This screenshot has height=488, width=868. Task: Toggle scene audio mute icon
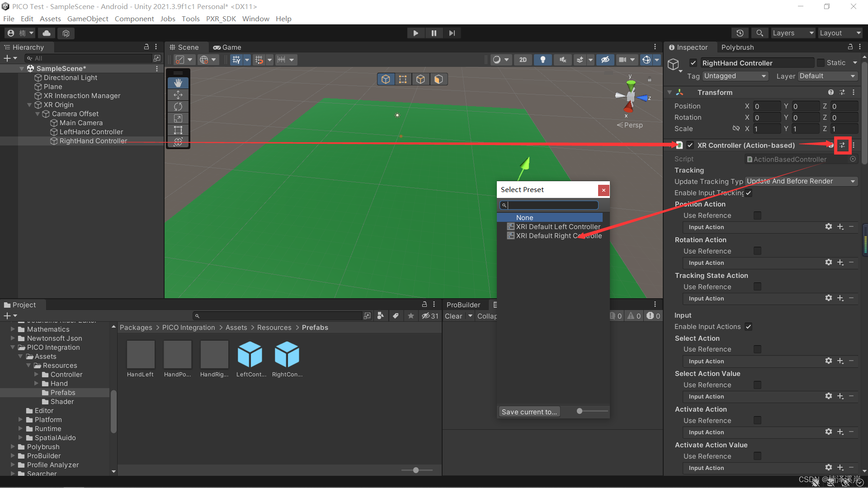coord(563,60)
